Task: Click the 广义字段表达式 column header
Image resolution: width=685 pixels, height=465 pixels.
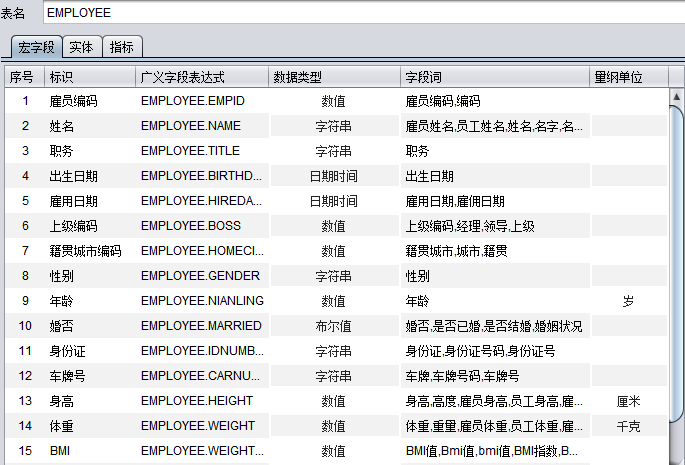Action: click(201, 77)
